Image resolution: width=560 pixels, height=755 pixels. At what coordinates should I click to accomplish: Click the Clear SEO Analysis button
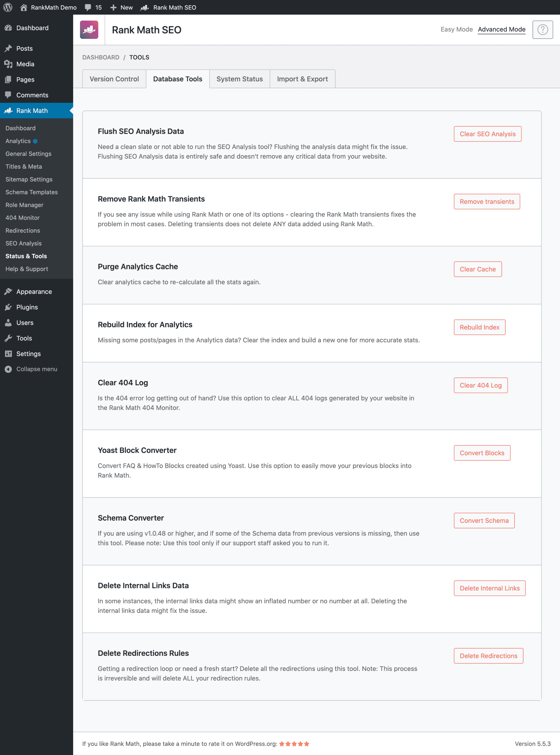click(487, 134)
